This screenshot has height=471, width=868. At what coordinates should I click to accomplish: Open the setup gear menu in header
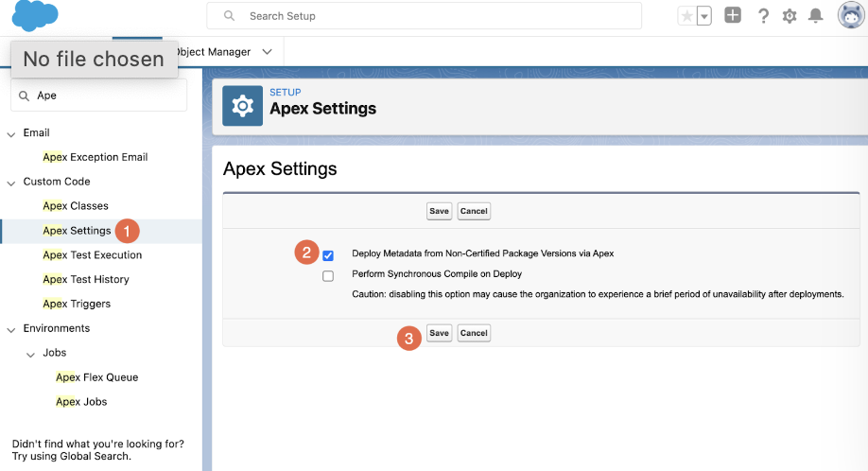[x=790, y=16]
